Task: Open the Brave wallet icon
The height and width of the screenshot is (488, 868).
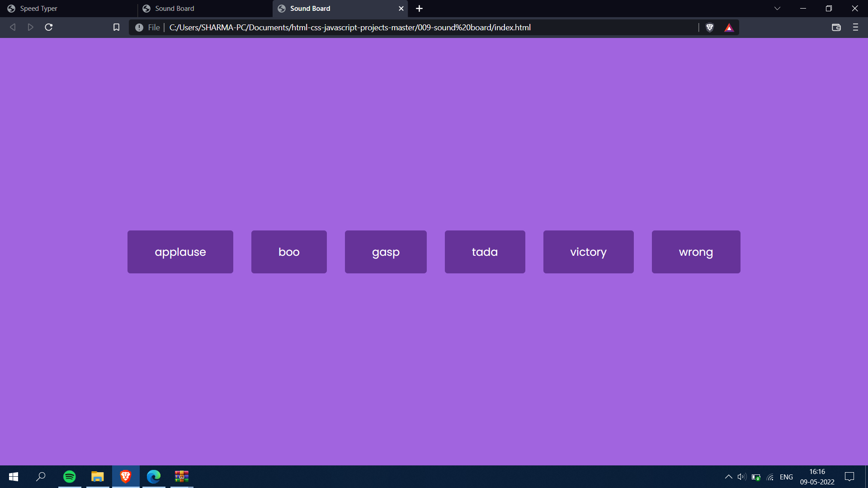Action: 836,28
